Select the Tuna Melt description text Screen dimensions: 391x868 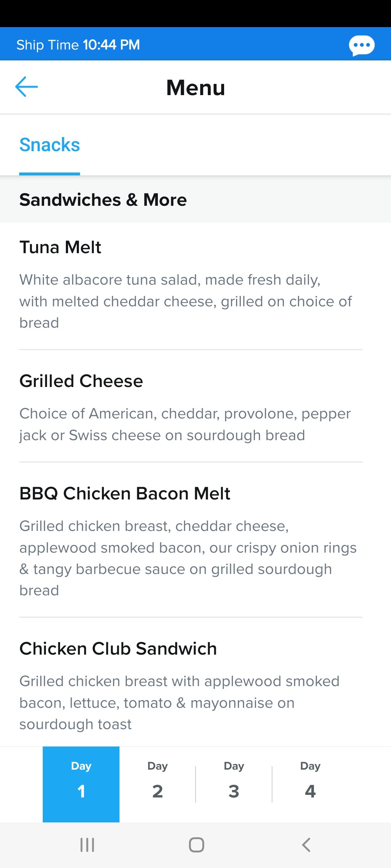click(185, 301)
